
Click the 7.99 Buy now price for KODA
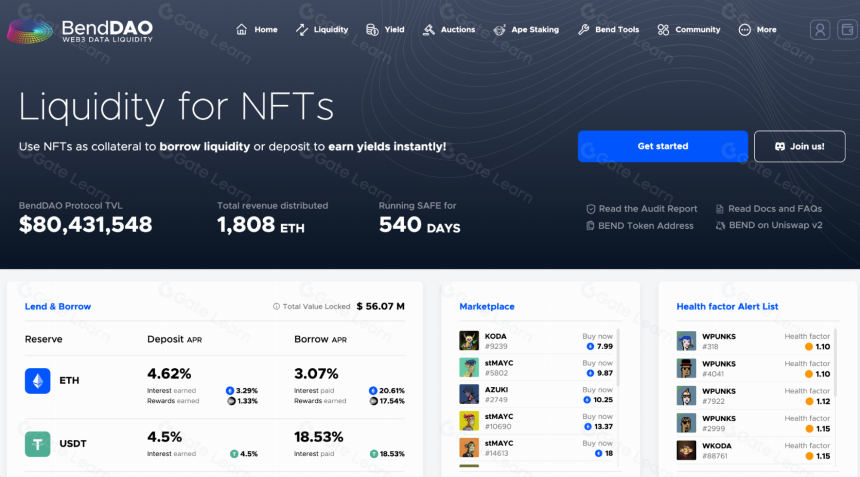[599, 347]
